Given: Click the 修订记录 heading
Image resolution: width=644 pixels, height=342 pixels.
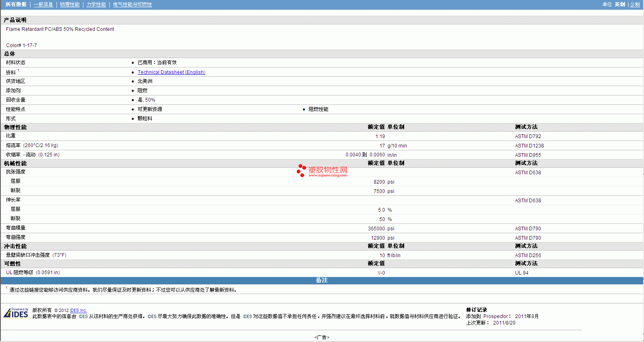Looking at the screenshot, I should click(476, 310).
